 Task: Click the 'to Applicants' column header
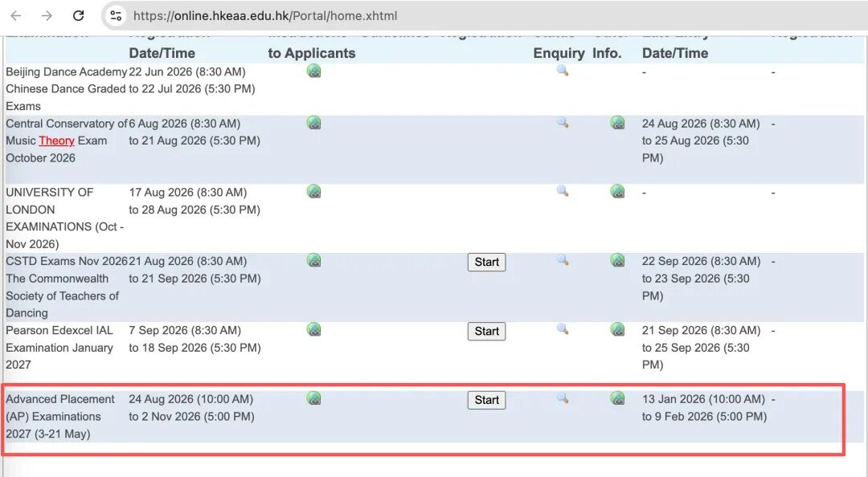point(312,53)
